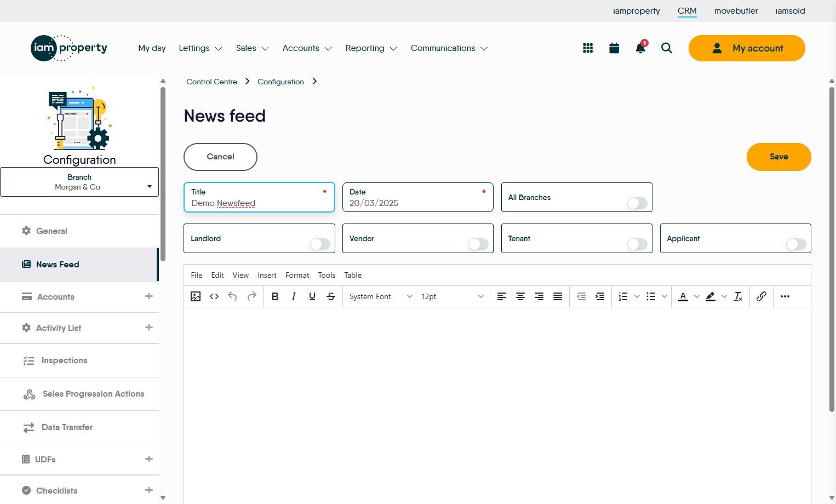Expand the Reporting navigation menu
836x504 pixels.
tap(371, 48)
